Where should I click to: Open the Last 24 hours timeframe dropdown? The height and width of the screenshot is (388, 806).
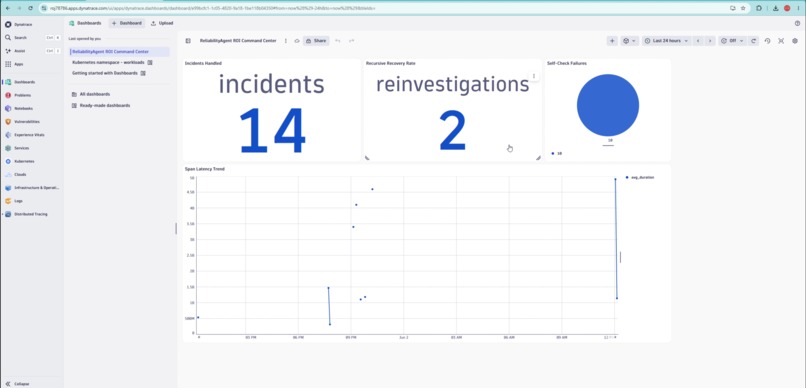coord(666,41)
